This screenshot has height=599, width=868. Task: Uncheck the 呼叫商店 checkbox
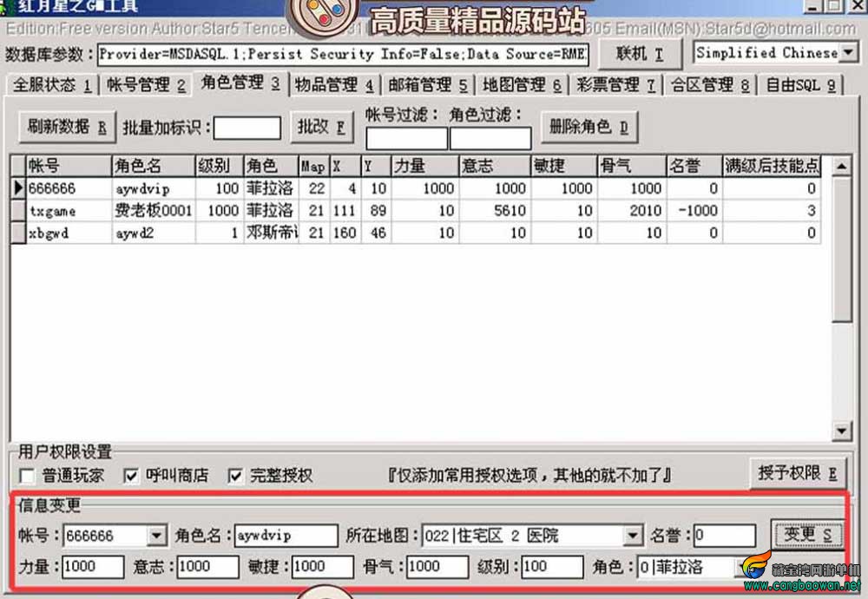tap(131, 476)
